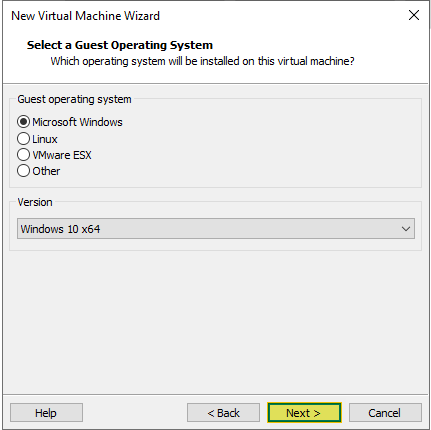
Task: Click the Version group box label
Action: coord(35,202)
